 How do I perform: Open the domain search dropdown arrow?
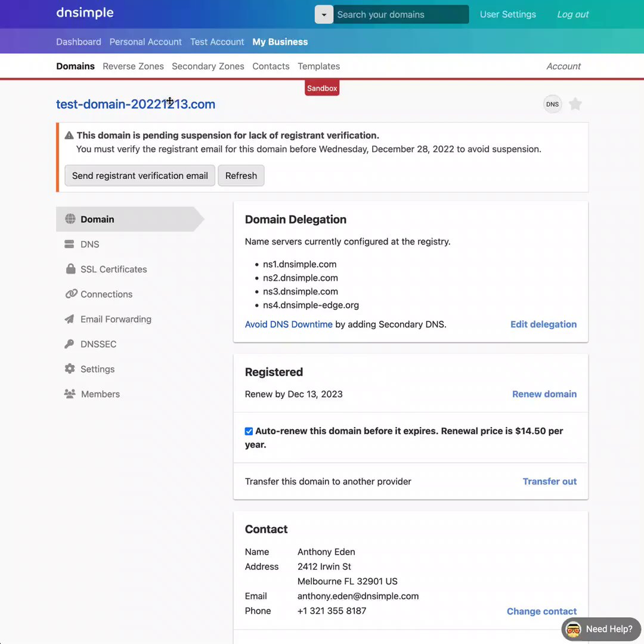324,14
